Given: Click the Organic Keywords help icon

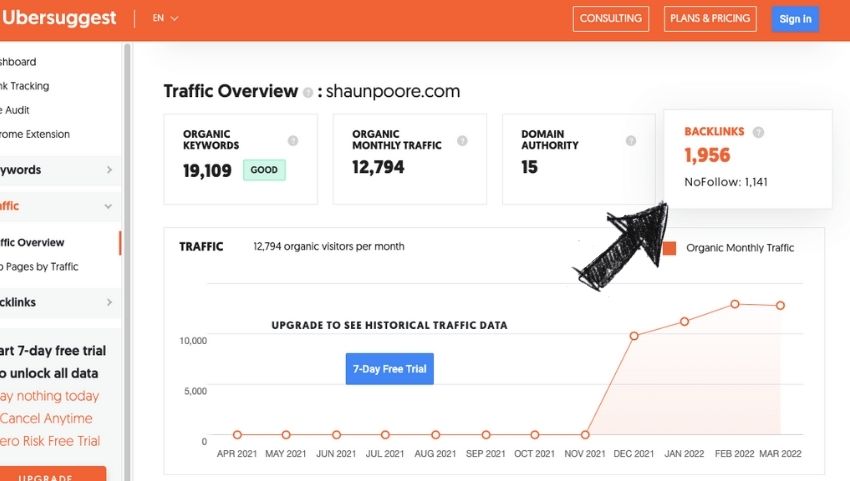Looking at the screenshot, I should coord(293,140).
